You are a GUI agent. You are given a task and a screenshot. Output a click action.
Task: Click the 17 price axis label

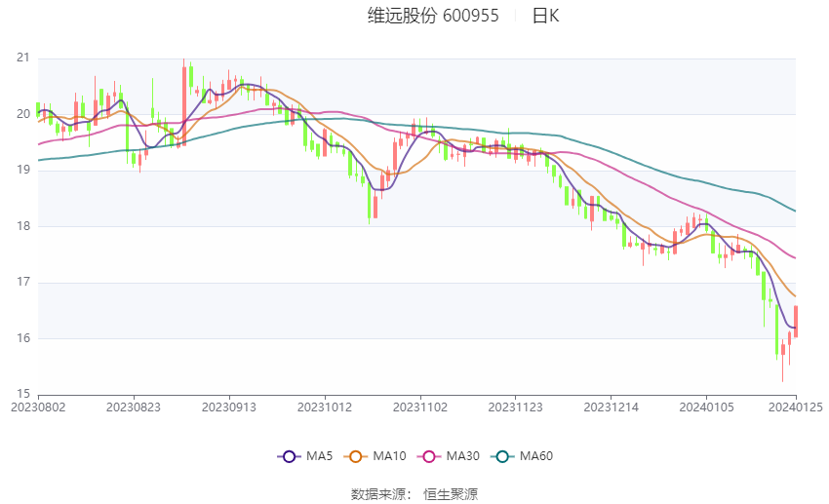tap(23, 282)
